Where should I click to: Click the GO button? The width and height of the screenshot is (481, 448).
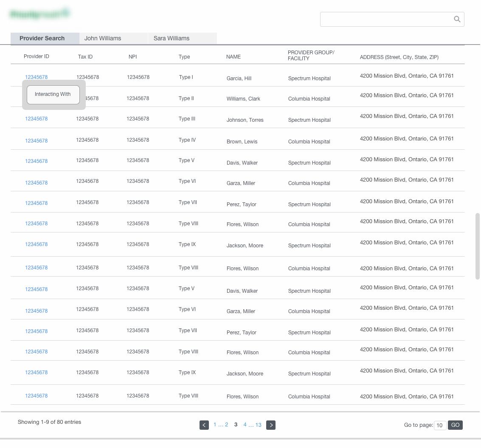(x=455, y=425)
